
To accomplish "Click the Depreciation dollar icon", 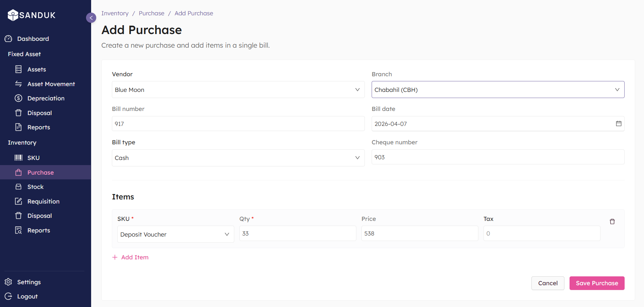I will (x=19, y=98).
